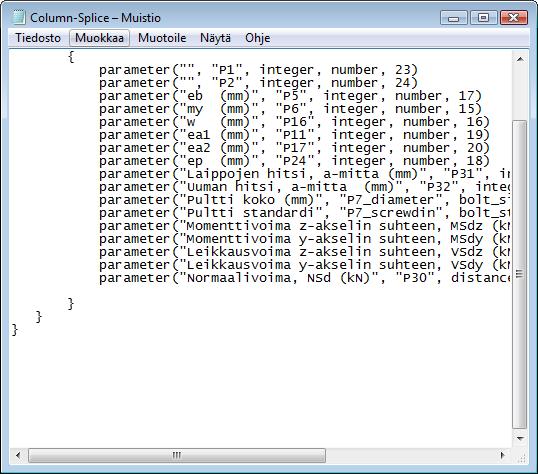Screen dimensions: 538x474
Task: Click the "Laippojen hitsi, a-mitta" line
Action: pos(305,174)
